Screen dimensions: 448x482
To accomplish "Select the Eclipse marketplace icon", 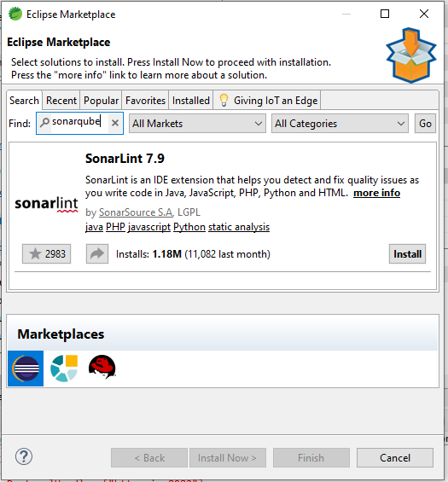I will pyautogui.click(x=26, y=369).
